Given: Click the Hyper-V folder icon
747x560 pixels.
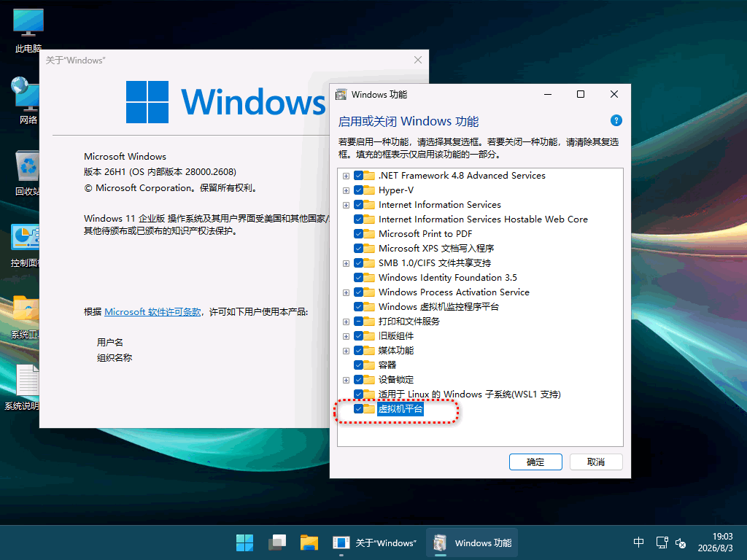Looking at the screenshot, I should coord(369,190).
